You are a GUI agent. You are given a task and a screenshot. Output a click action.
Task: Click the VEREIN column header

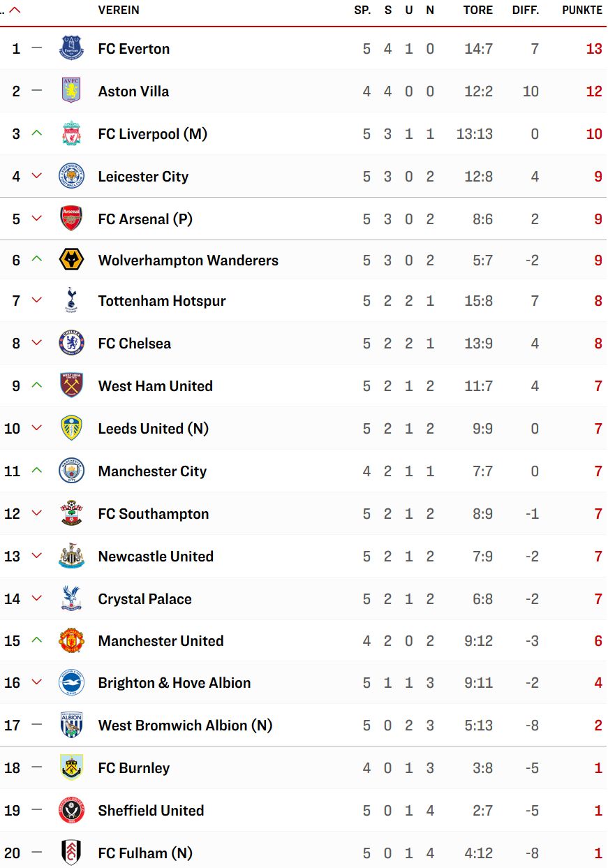pos(119,10)
